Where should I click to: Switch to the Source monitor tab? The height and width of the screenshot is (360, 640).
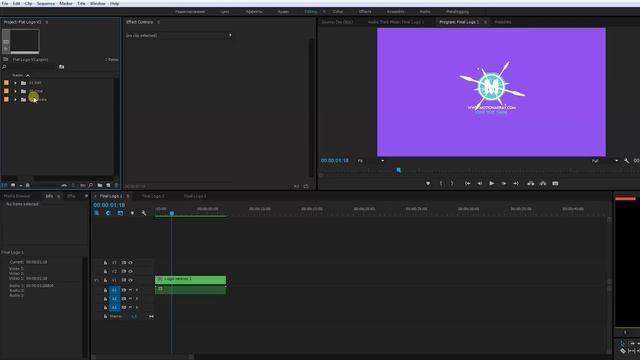[337, 22]
